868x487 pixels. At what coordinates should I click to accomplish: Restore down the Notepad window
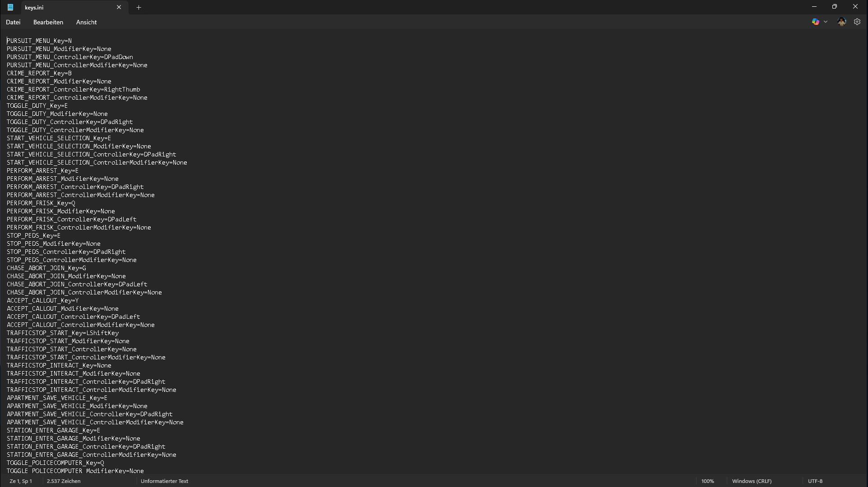tap(835, 7)
